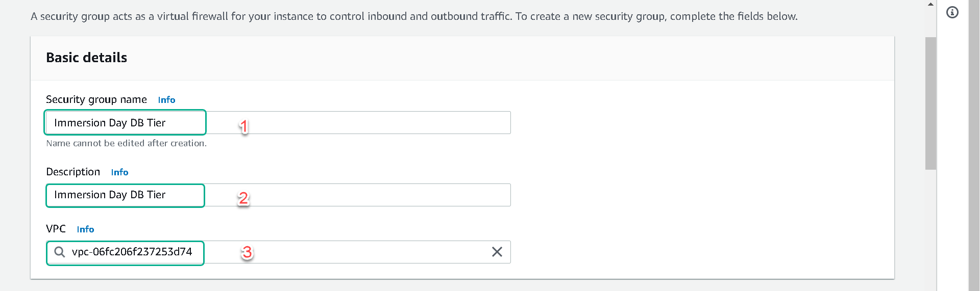980x291 pixels.
Task: Focus the Description input field
Action: coord(278,195)
